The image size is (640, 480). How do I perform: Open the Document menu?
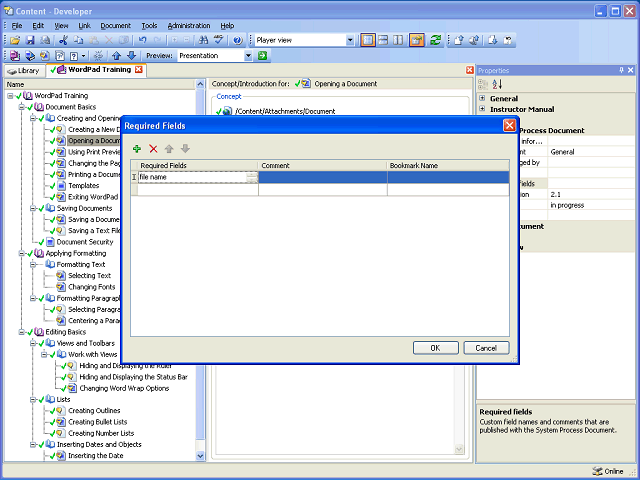(x=116, y=26)
